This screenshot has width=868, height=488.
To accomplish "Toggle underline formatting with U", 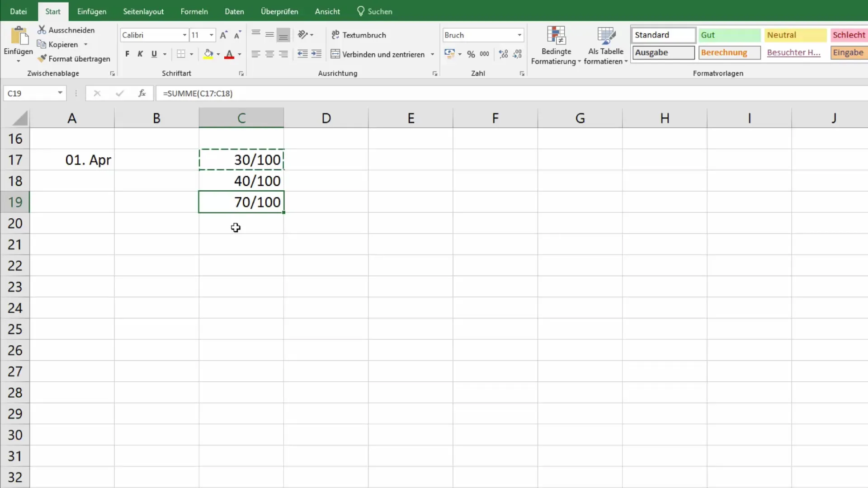I will point(154,54).
